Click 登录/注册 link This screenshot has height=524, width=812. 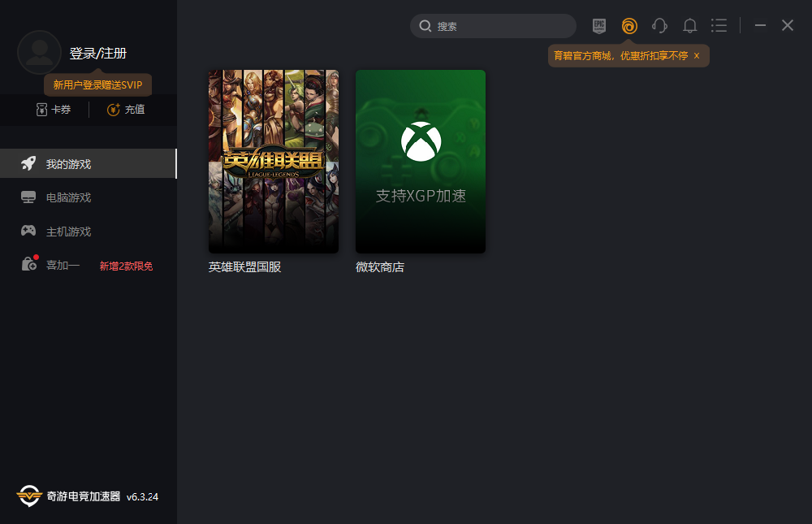click(98, 54)
